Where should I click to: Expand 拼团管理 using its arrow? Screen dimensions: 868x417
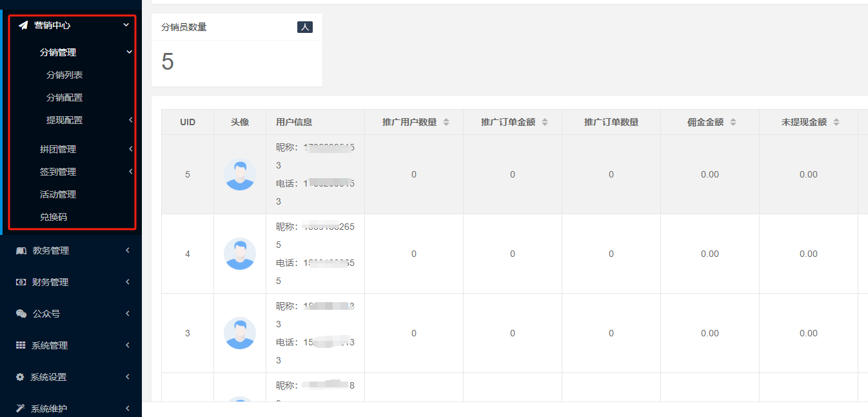130,149
